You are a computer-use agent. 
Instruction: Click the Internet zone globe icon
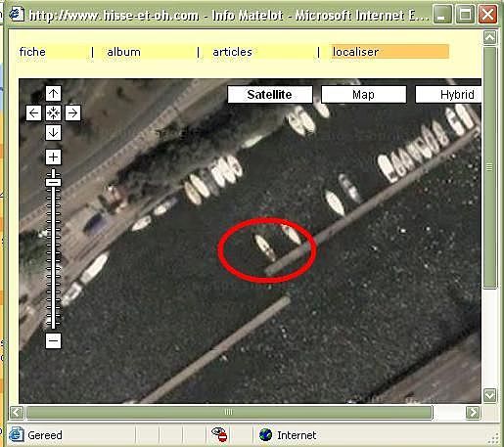(x=265, y=435)
